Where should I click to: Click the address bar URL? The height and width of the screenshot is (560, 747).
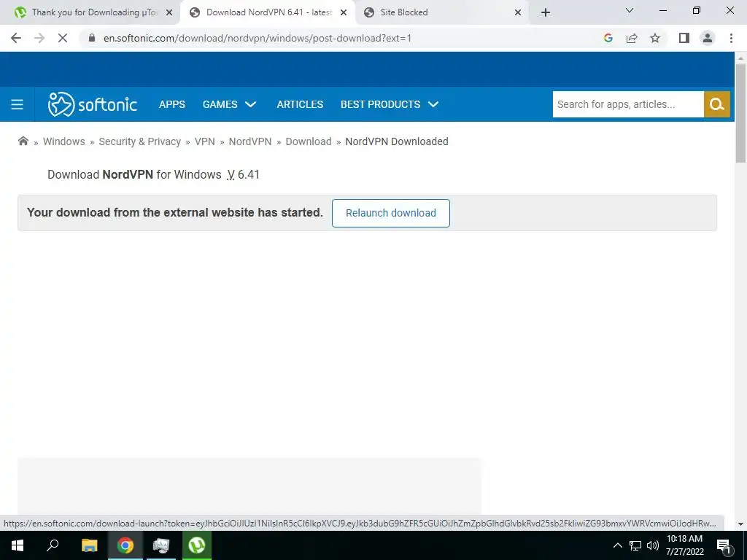258,38
